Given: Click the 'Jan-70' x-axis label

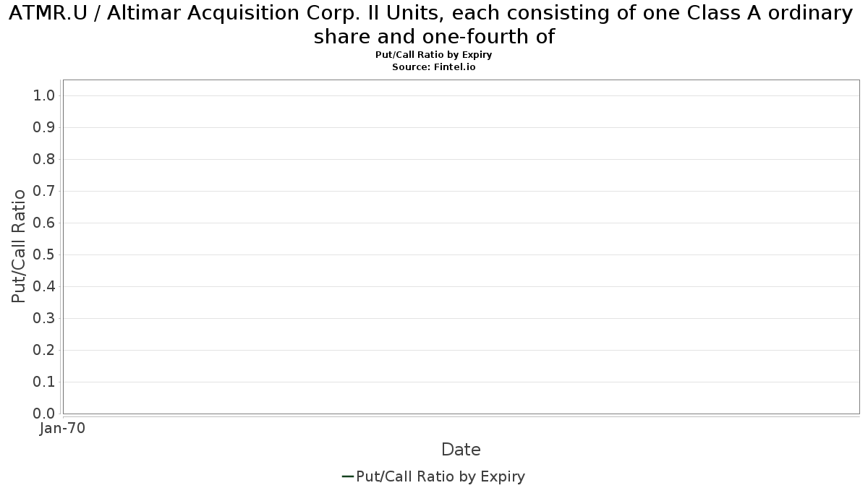Looking at the screenshot, I should click(x=62, y=428).
